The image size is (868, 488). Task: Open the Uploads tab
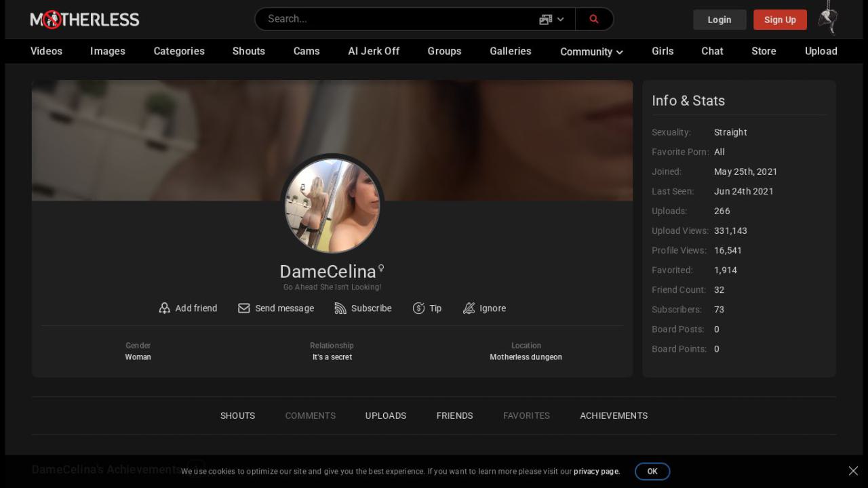click(x=385, y=415)
